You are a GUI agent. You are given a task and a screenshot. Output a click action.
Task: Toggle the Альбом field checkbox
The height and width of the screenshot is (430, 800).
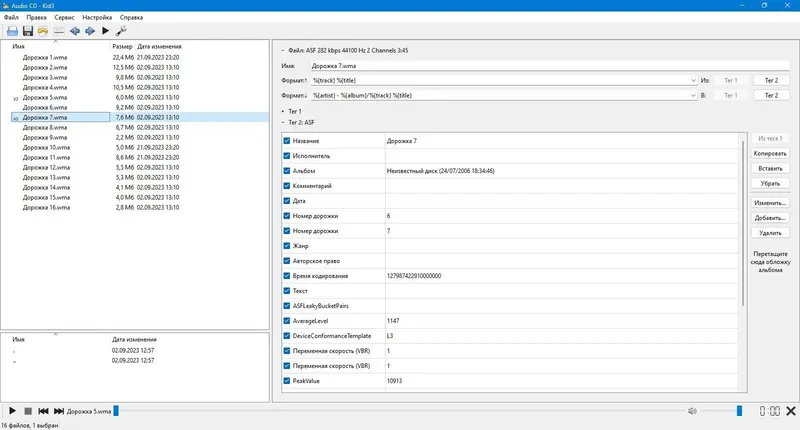coord(287,171)
